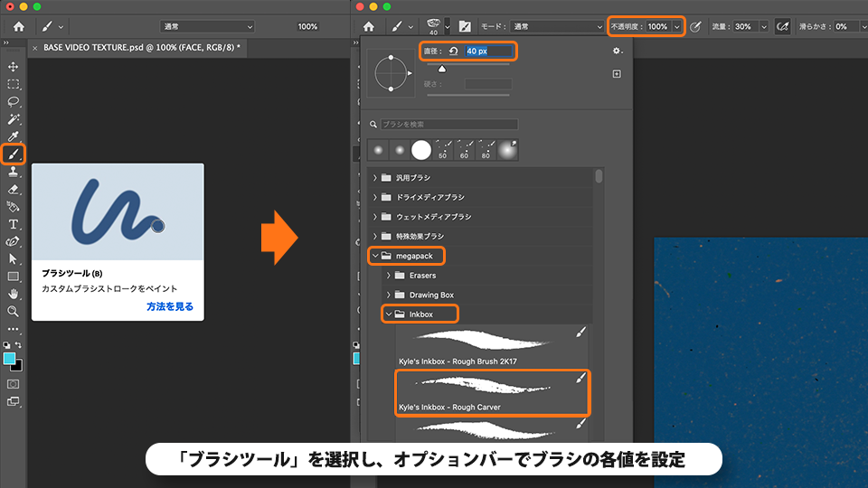
Task: Reset to default foreground and background colors
Action: (x=6, y=344)
